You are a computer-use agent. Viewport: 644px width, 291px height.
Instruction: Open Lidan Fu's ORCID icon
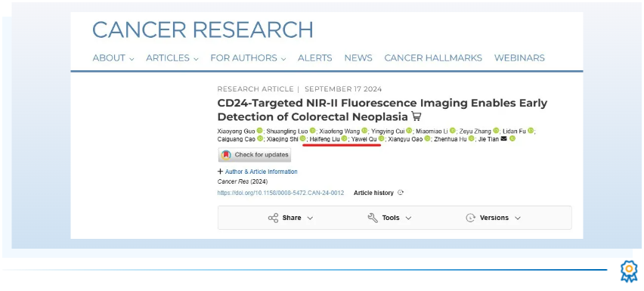point(531,131)
